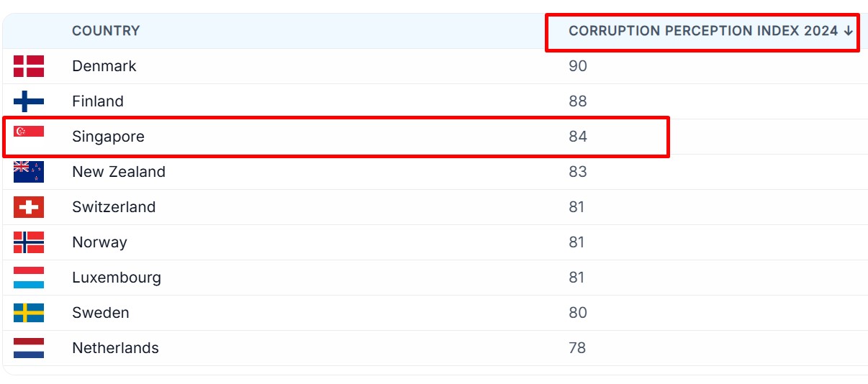Image resolution: width=868 pixels, height=384 pixels.
Task: Click the sort arrow beside Index 2024
Action: pos(849,31)
